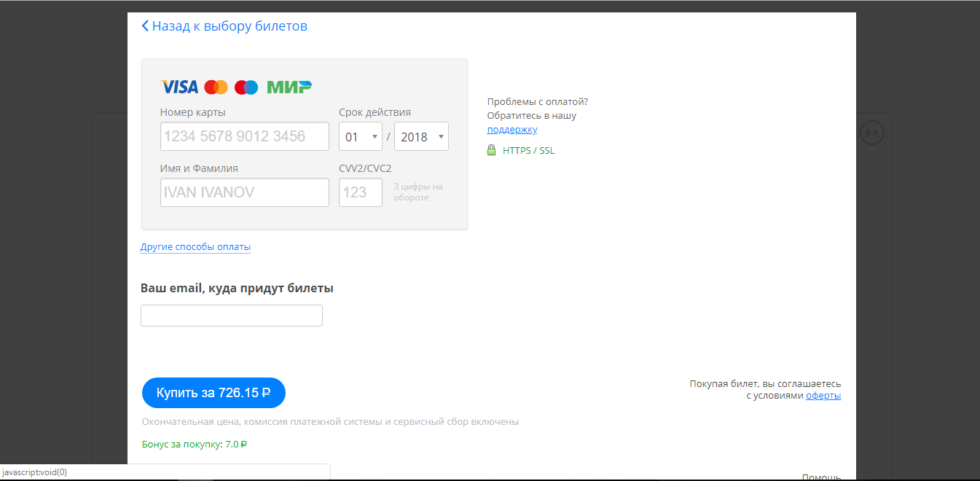The height and width of the screenshot is (481, 980).
Task: Click the 6+ age rating badge
Action: point(871,133)
